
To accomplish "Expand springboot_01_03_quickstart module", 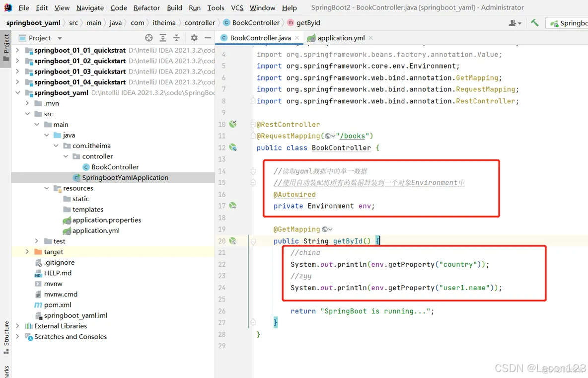I will tap(17, 71).
